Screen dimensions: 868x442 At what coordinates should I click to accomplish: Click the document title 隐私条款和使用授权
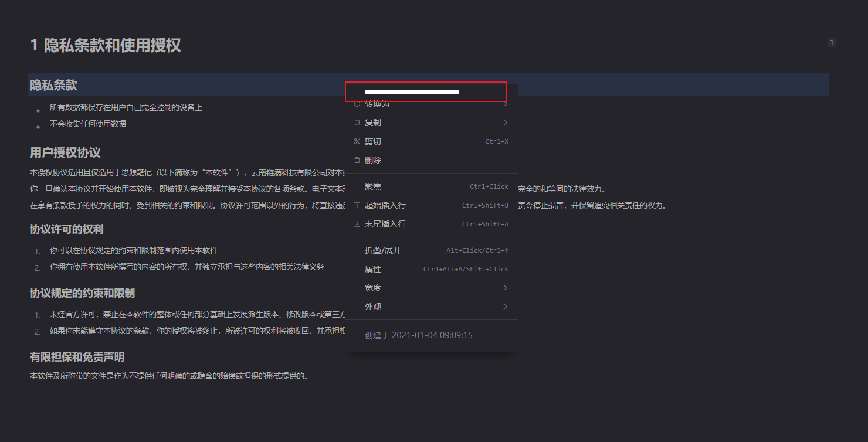tap(112, 45)
